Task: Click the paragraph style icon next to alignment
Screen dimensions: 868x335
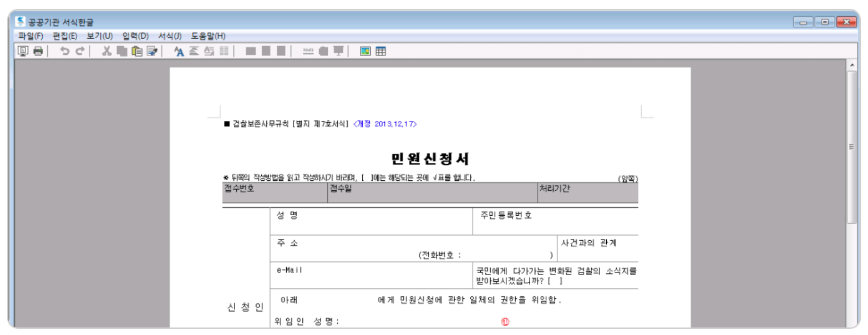Action: pyautogui.click(x=209, y=51)
